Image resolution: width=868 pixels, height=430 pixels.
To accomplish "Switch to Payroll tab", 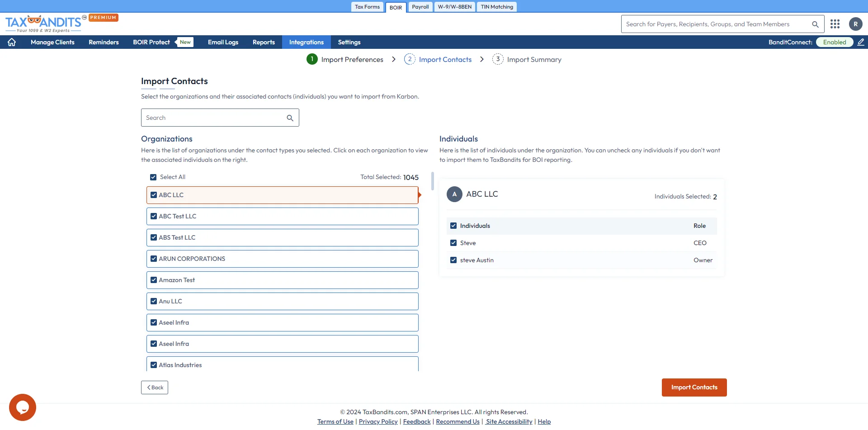I will tap(420, 7).
